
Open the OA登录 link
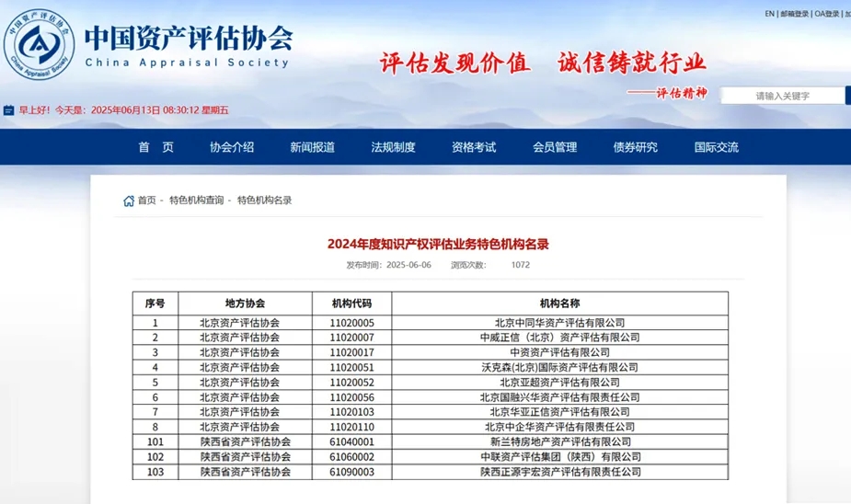(x=826, y=14)
